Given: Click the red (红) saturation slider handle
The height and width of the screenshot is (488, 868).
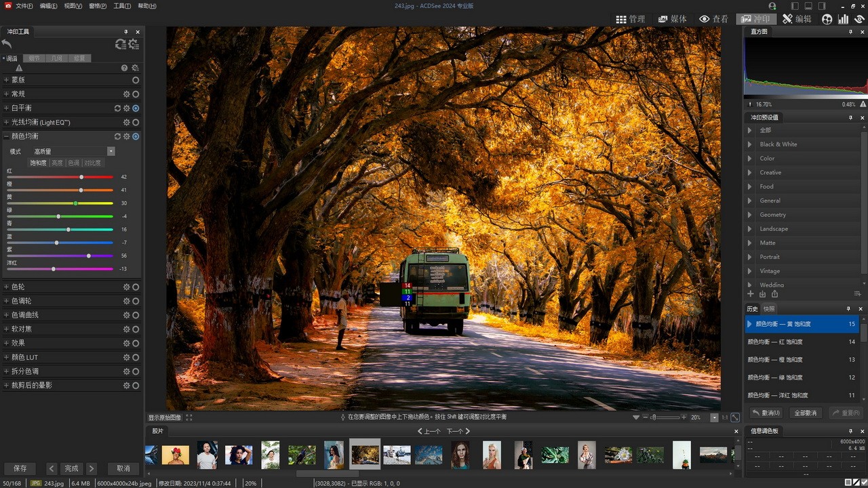Looking at the screenshot, I should (81, 177).
